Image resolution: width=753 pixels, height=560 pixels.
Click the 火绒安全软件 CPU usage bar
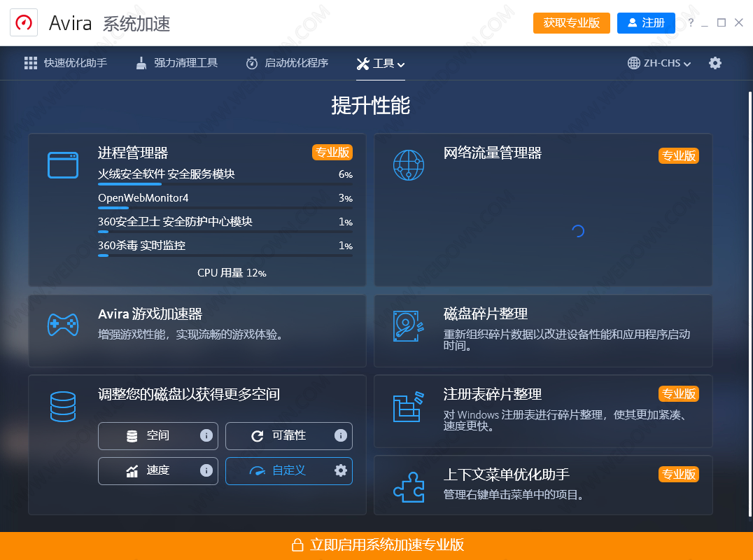tap(225, 184)
